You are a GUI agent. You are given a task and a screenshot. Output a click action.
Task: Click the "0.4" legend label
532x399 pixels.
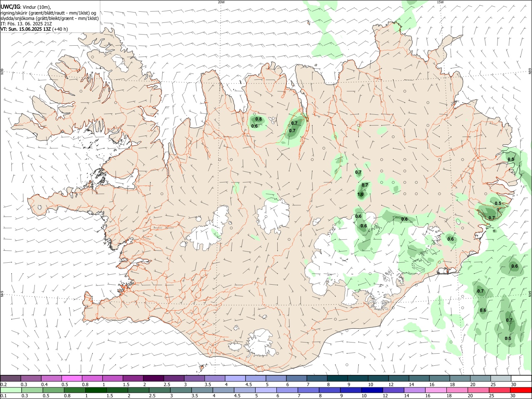click(44, 384)
